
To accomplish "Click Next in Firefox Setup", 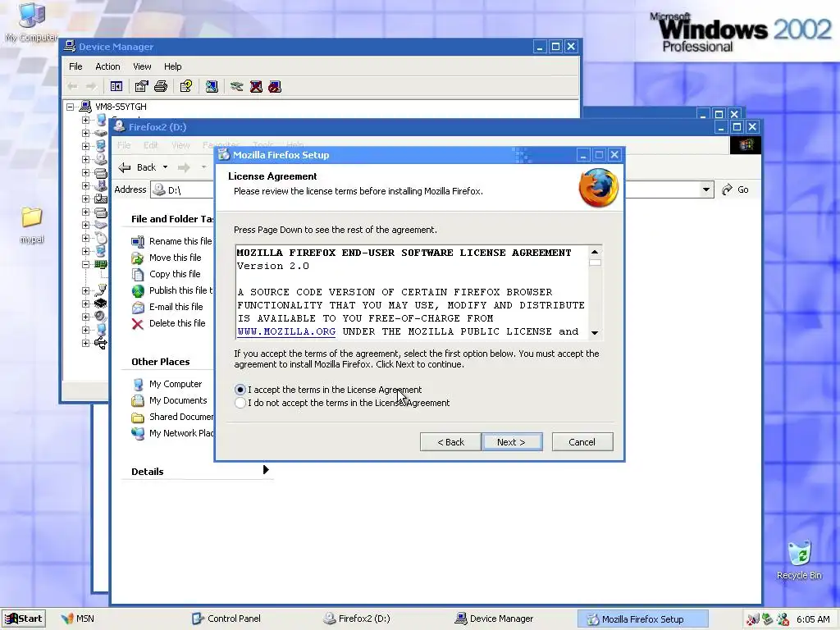I will coord(512,442).
